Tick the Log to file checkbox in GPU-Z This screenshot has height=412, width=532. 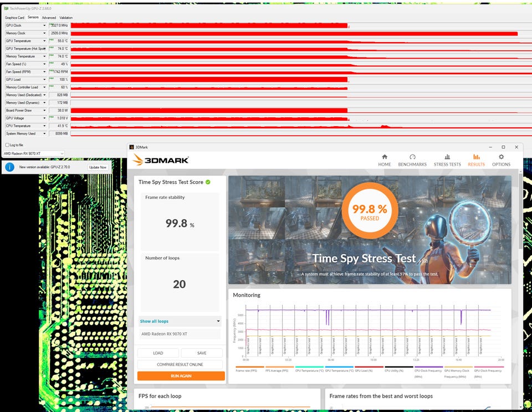(7, 145)
